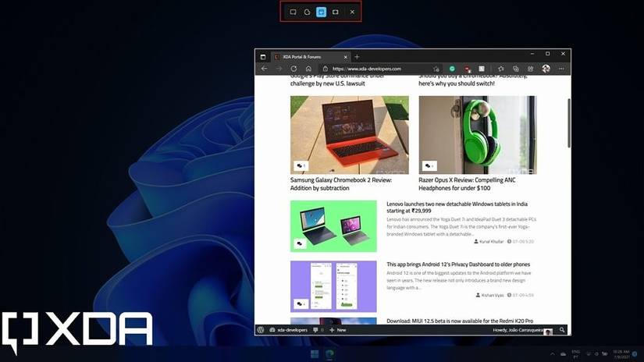Open the Lenovo tablets green thumbnail

tap(333, 226)
